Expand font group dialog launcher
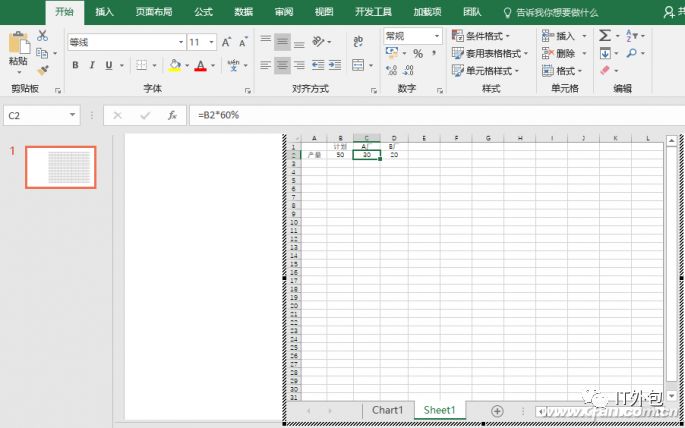 point(248,91)
